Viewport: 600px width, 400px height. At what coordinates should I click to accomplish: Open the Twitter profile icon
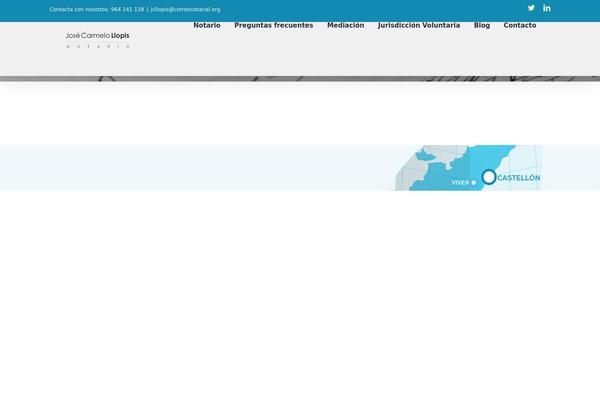[x=531, y=8]
